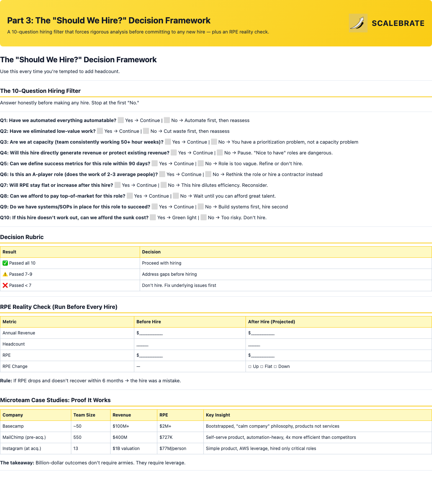Viewport: 432px width, 504px height.
Task: Check Yes for Q9 systems/SOPs in place
Action: pos(155,207)
